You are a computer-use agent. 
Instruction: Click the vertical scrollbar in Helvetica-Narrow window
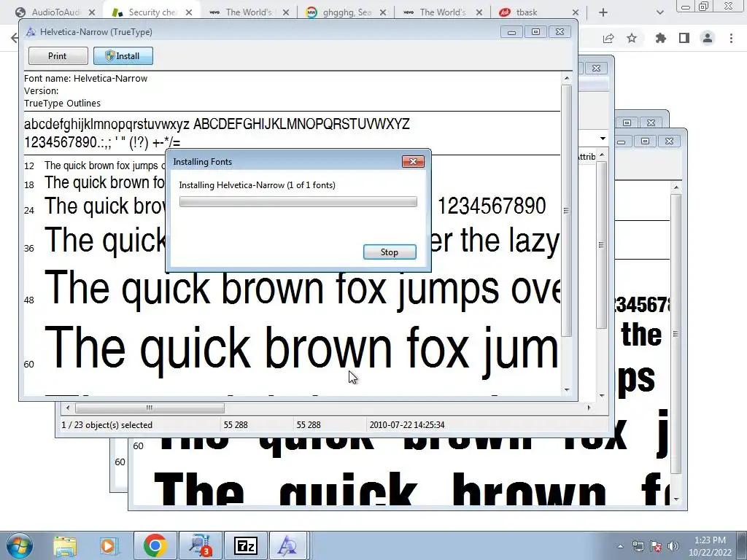566,211
